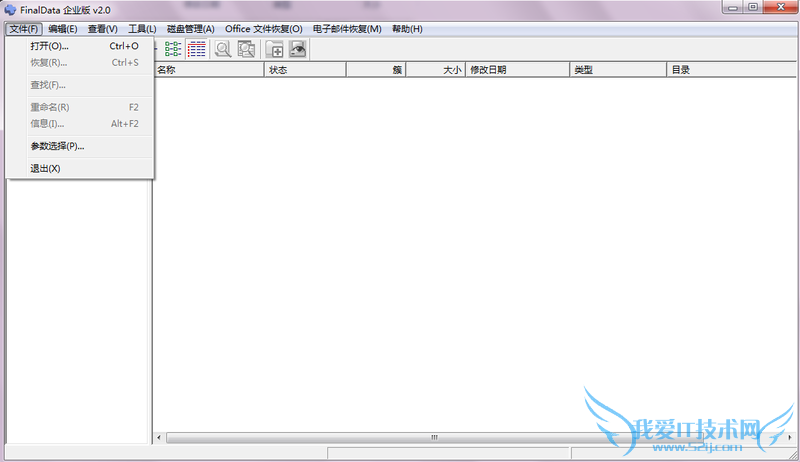Sort by the 类型 column header
Image resolution: width=800 pixels, height=462 pixels.
point(618,70)
